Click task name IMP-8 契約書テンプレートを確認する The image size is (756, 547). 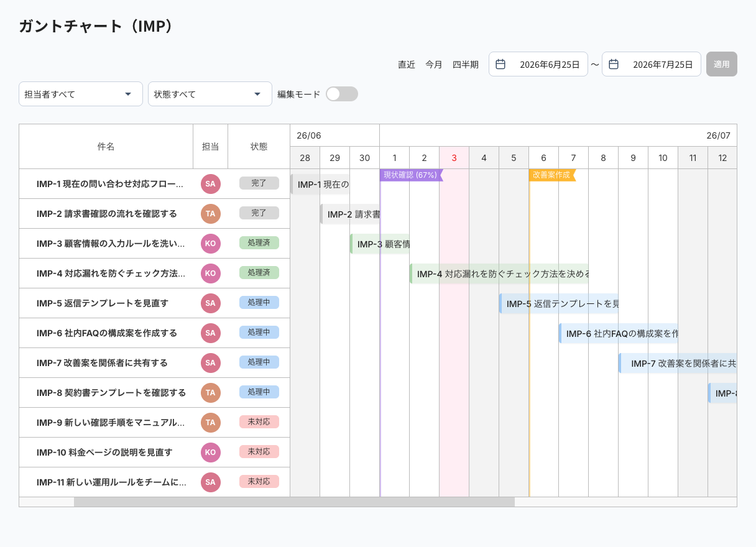pos(111,393)
